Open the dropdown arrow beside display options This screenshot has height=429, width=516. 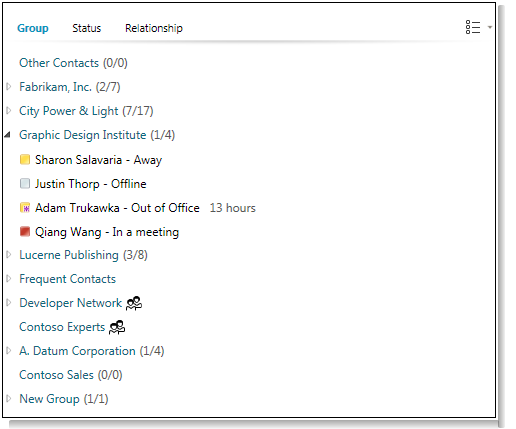click(x=490, y=27)
